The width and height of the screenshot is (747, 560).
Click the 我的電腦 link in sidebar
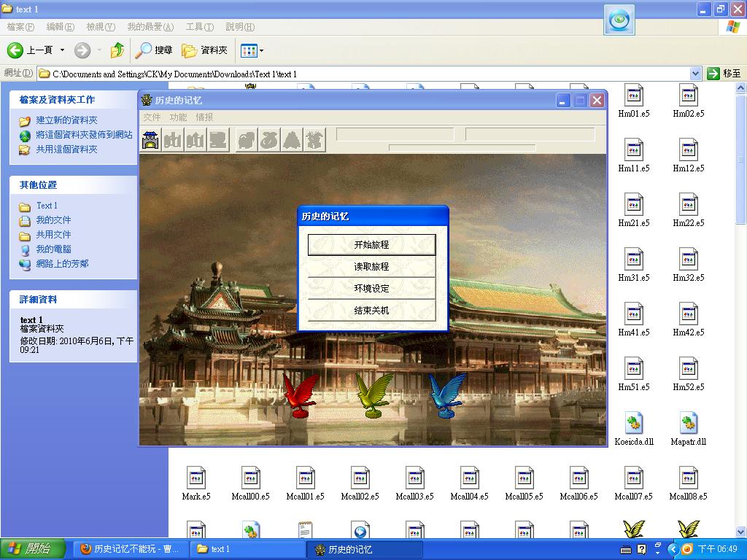pyautogui.click(x=53, y=249)
